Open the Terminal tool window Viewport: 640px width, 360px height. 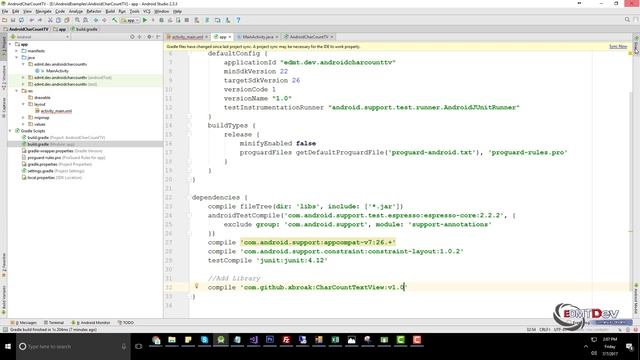[54, 322]
